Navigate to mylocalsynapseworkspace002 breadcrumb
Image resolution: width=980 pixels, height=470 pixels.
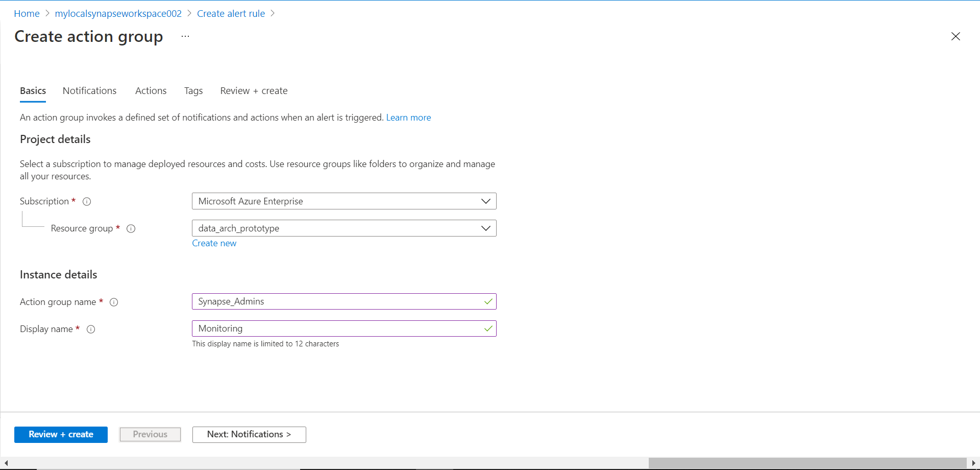pos(118,13)
